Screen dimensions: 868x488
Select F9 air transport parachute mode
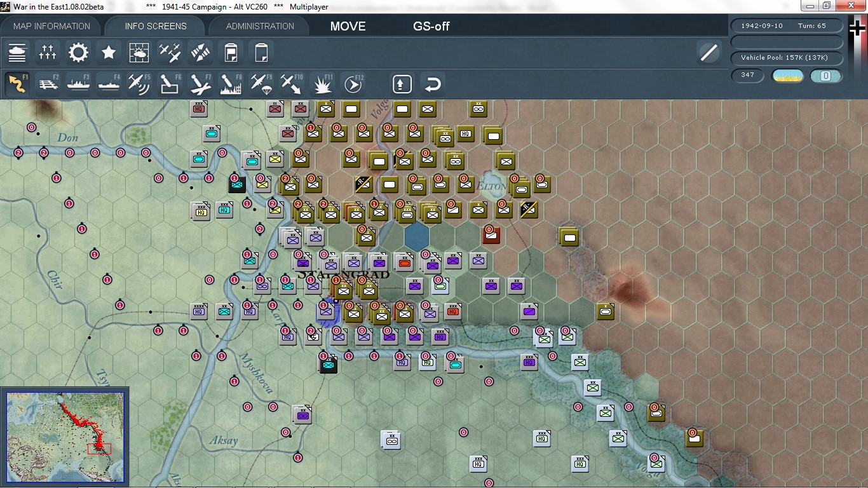(x=261, y=84)
